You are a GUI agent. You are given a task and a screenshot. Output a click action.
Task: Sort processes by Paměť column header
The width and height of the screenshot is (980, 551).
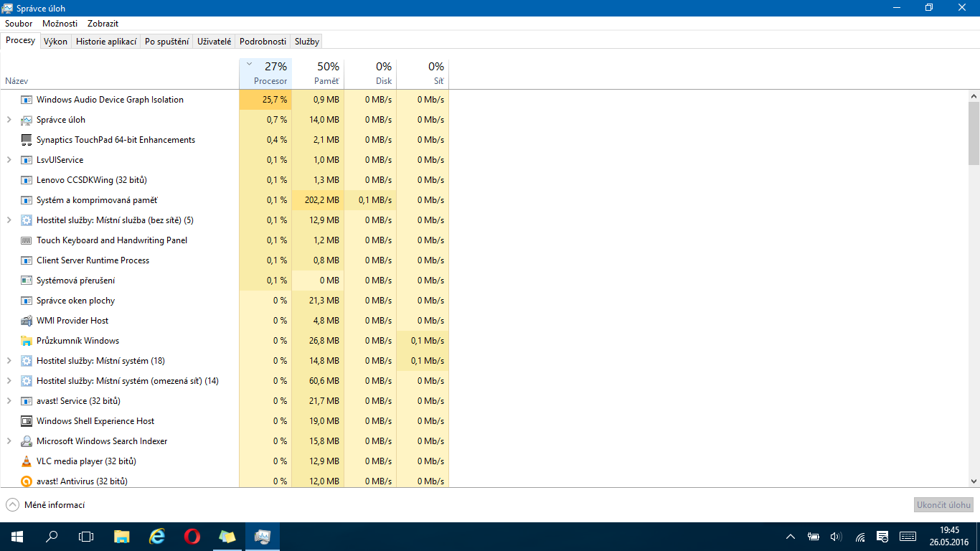click(318, 74)
